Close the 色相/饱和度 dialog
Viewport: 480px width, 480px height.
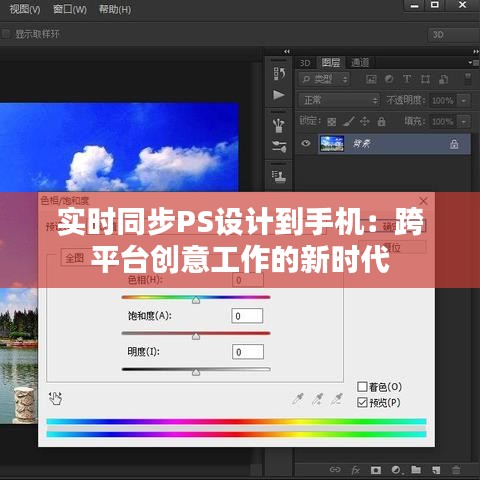point(423,201)
